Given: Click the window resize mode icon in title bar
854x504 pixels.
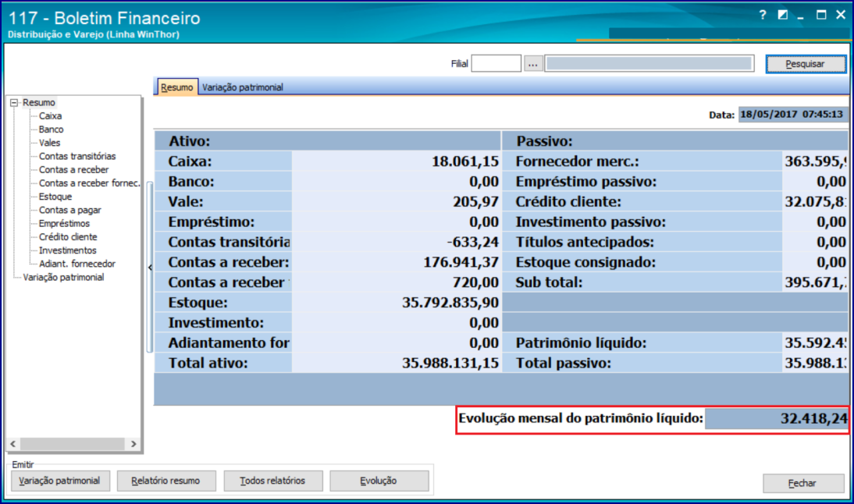Looking at the screenshot, I should pos(783,16).
